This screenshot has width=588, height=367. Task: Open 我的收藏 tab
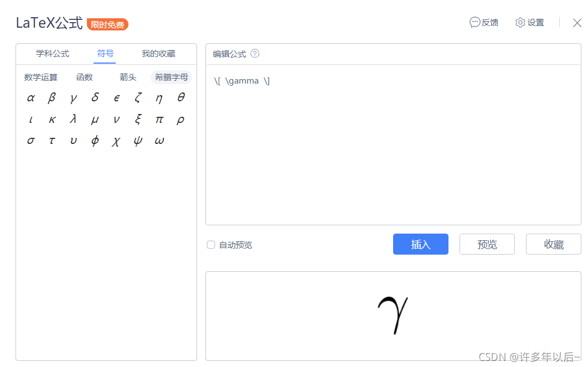coord(158,54)
